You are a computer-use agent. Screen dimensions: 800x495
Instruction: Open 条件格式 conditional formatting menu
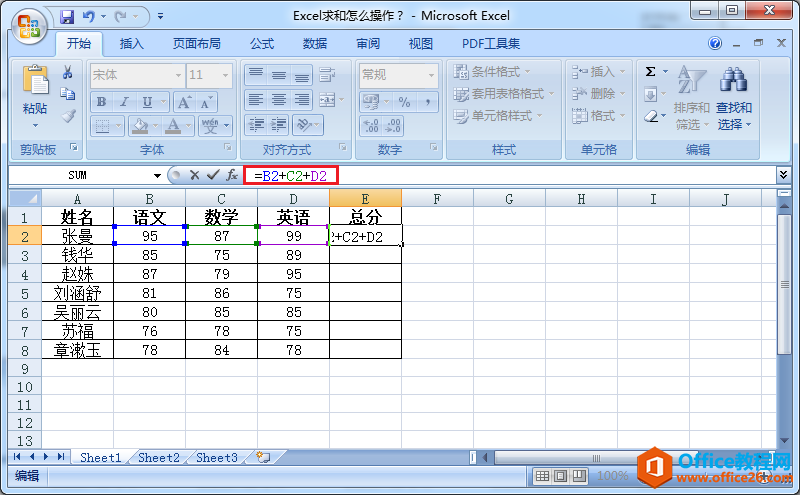coord(492,72)
